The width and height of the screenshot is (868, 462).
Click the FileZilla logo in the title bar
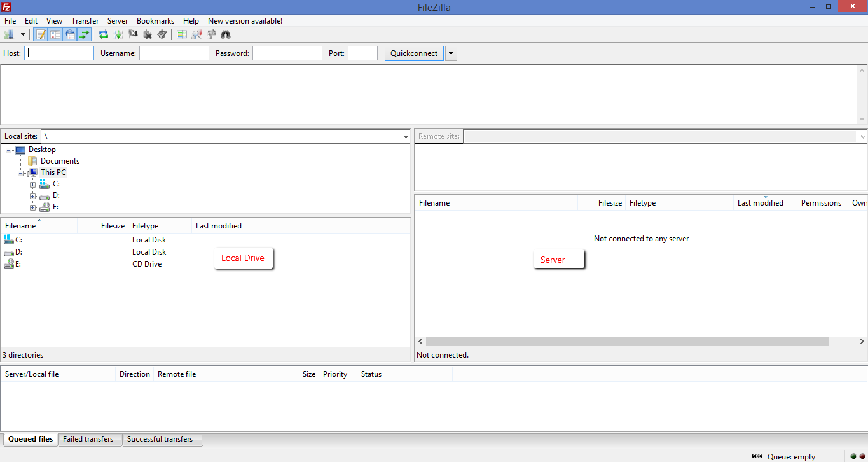coord(7,7)
